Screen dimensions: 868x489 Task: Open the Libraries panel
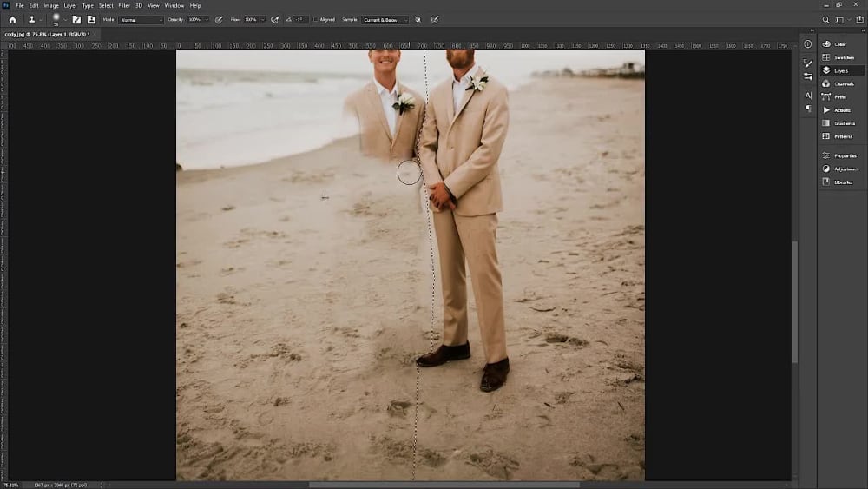842,182
